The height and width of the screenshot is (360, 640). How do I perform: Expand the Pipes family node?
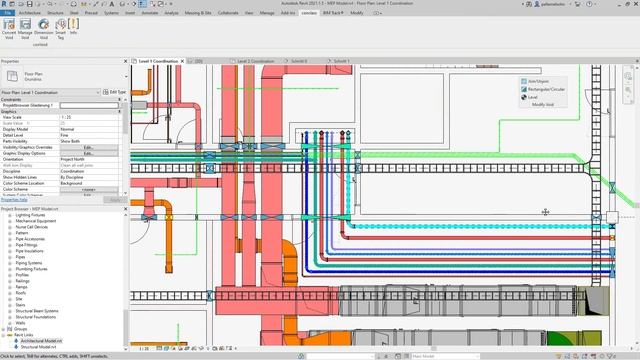tap(10, 257)
